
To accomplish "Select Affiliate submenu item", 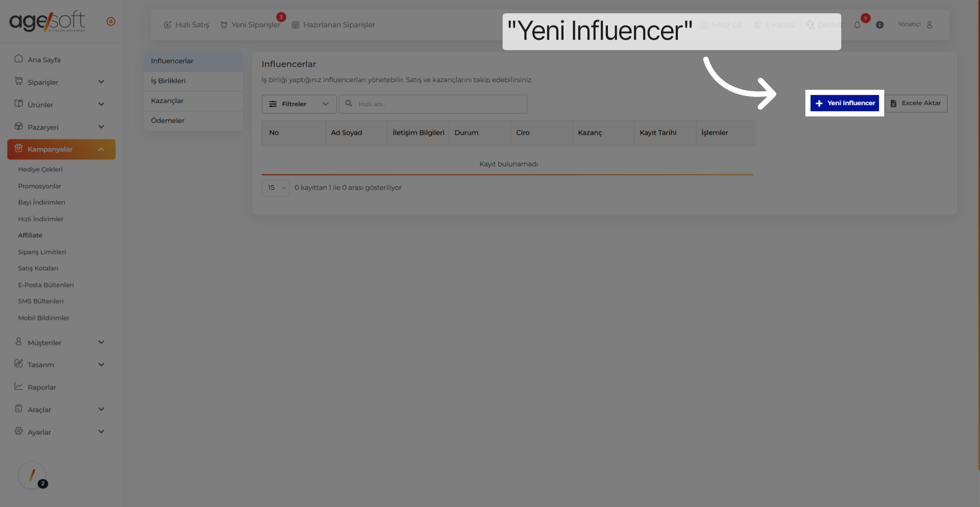I will coord(30,235).
